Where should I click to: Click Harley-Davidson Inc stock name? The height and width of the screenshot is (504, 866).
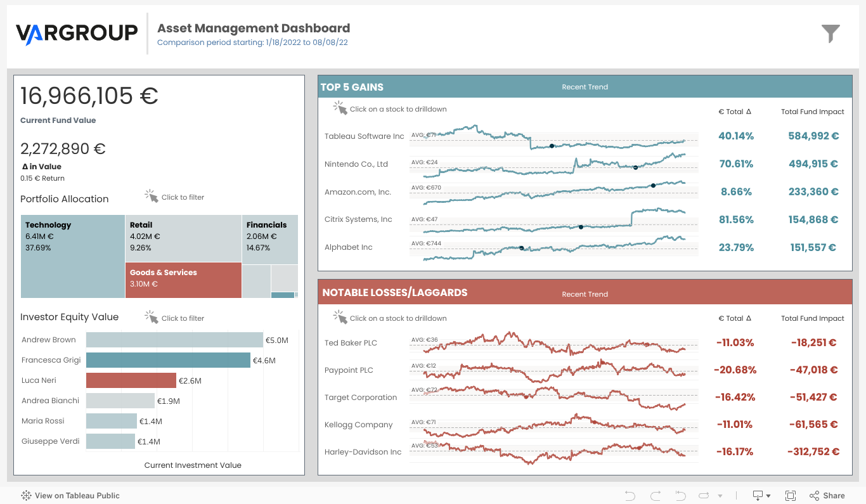pos(363,452)
